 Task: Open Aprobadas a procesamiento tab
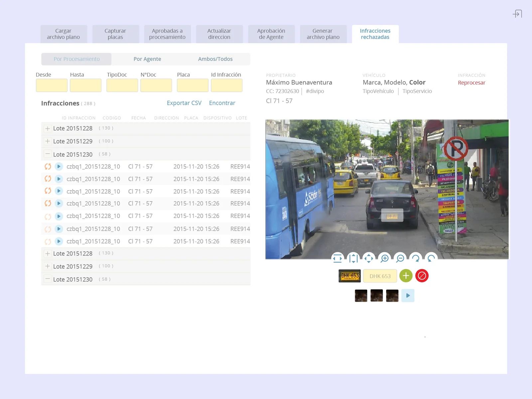[167, 34]
